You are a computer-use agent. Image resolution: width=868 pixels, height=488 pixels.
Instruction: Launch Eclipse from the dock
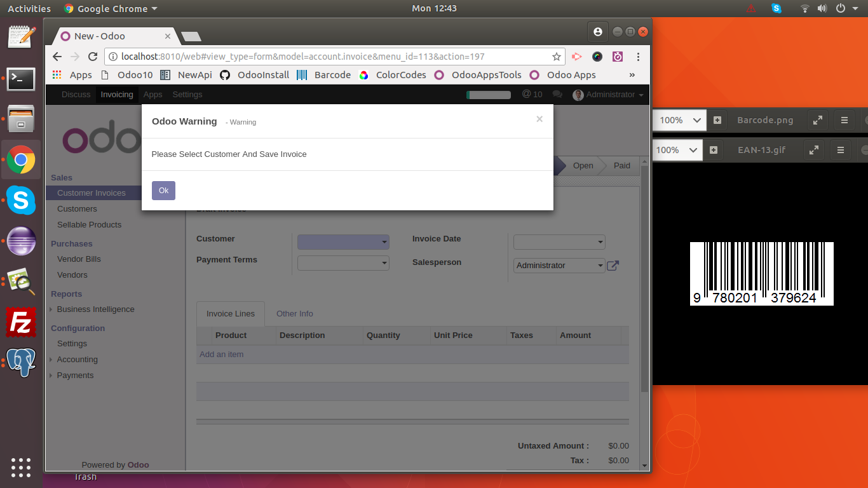click(21, 241)
